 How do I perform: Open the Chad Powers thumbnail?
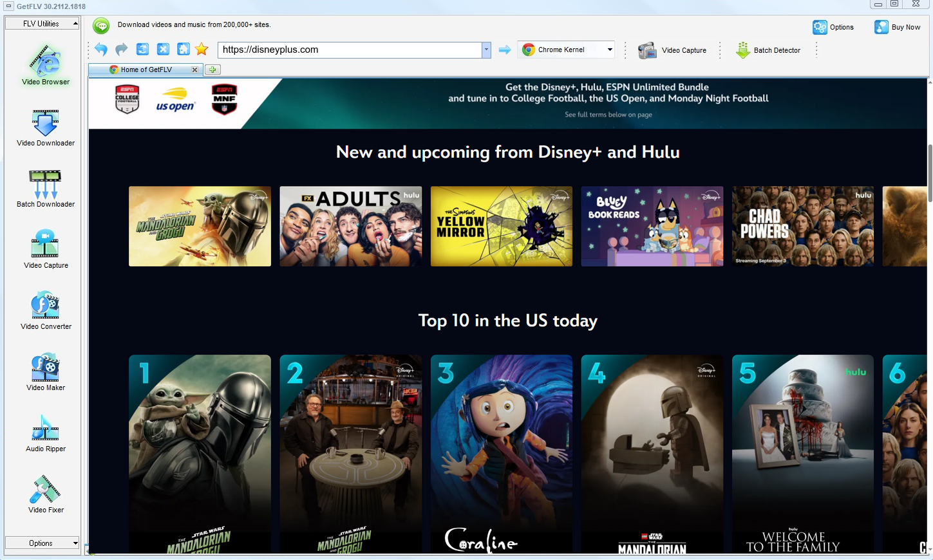coord(803,227)
